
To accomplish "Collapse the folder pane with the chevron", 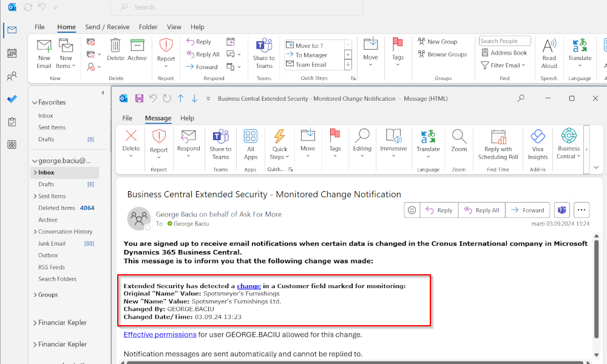I will (102, 92).
